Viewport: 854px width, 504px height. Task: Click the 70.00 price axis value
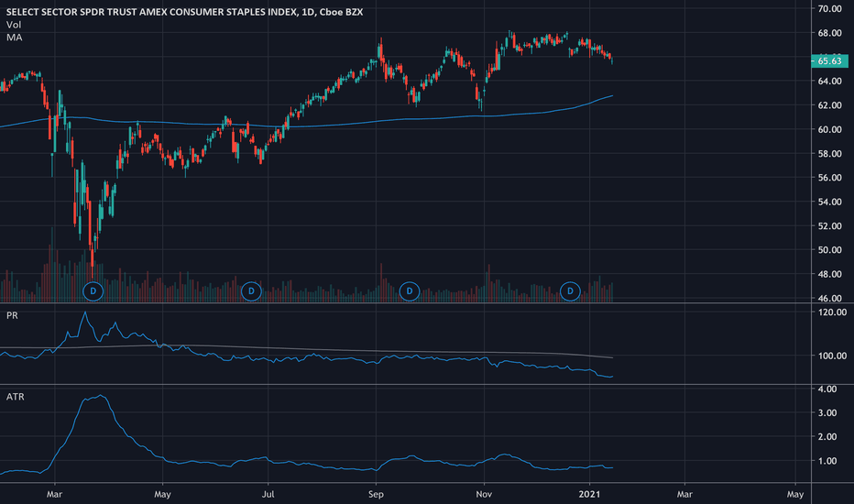[x=829, y=9]
